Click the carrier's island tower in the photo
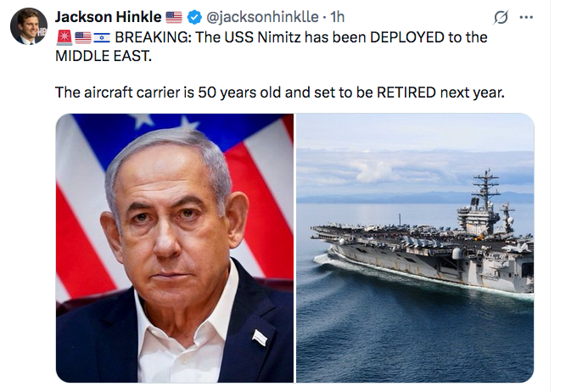 pyautogui.click(x=486, y=204)
